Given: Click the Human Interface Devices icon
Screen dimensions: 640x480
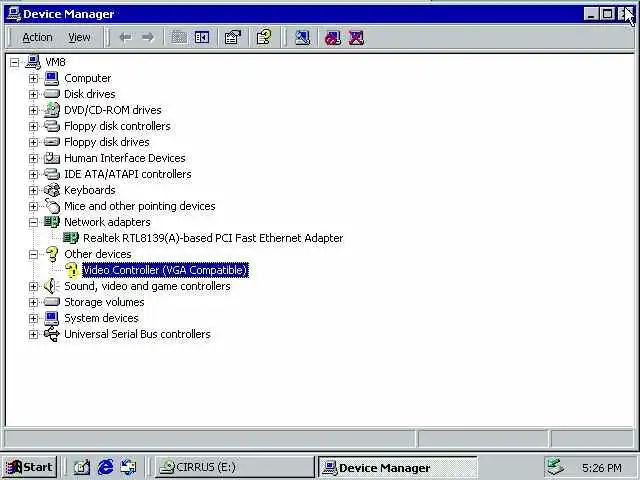Looking at the screenshot, I should (52, 158).
